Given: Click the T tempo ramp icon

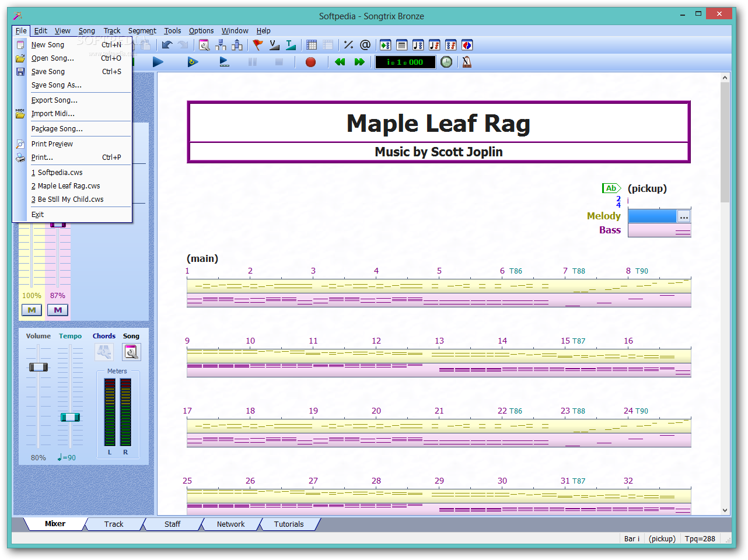Looking at the screenshot, I should (x=291, y=45).
